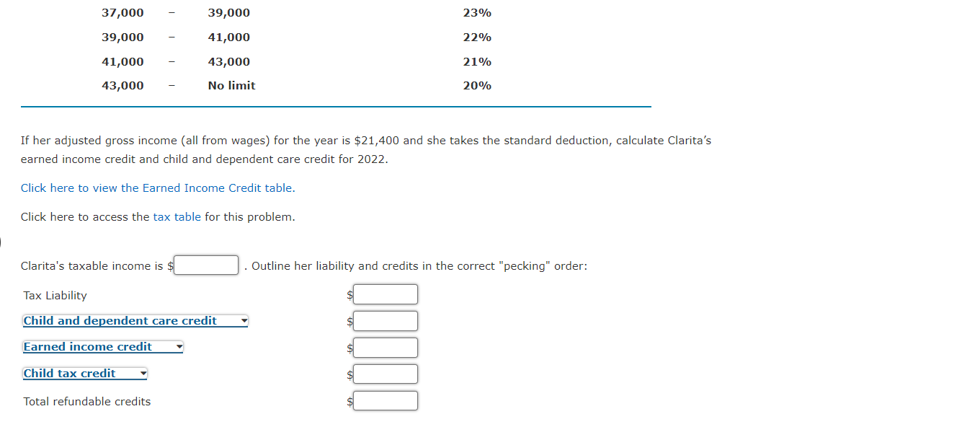
Task: Click the Total refundable credits amount box
Action: [x=385, y=400]
